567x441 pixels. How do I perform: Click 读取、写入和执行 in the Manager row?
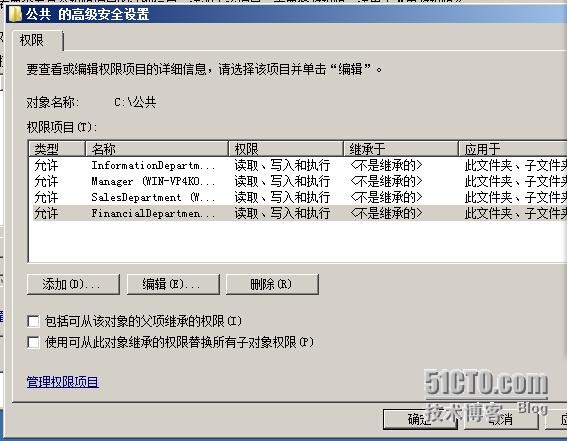pos(282,181)
